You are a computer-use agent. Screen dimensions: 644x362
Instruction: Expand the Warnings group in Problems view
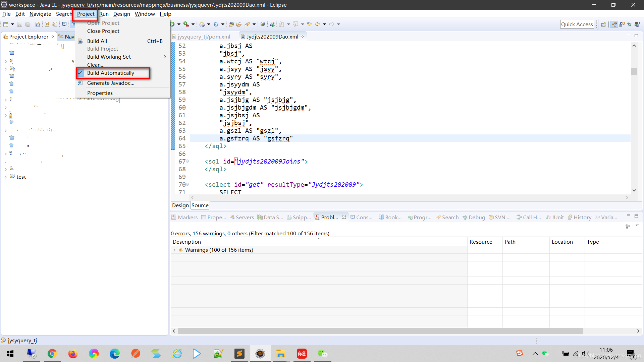click(175, 250)
